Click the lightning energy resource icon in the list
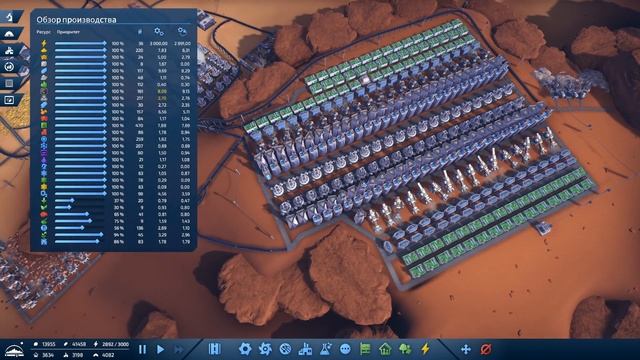 (x=44, y=43)
